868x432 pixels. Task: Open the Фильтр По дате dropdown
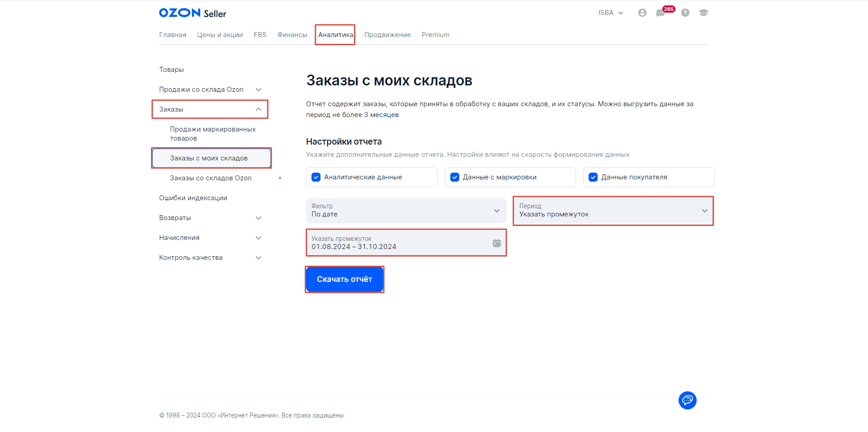tap(406, 211)
